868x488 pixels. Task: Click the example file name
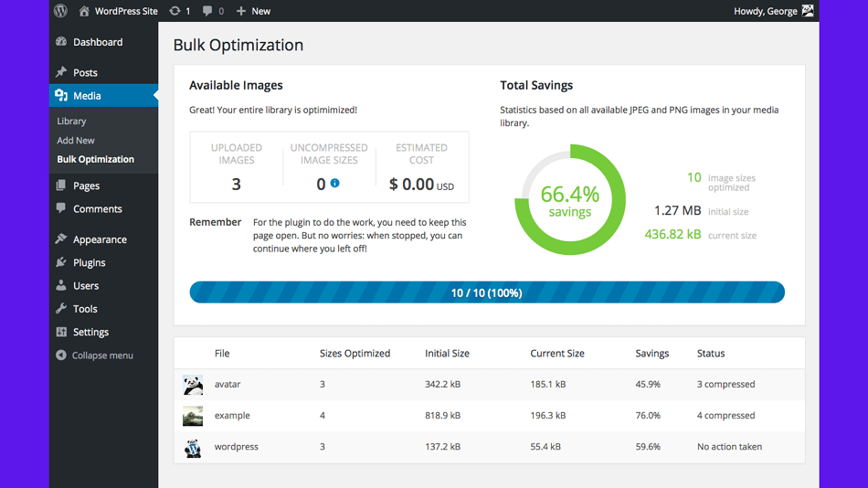(x=232, y=416)
